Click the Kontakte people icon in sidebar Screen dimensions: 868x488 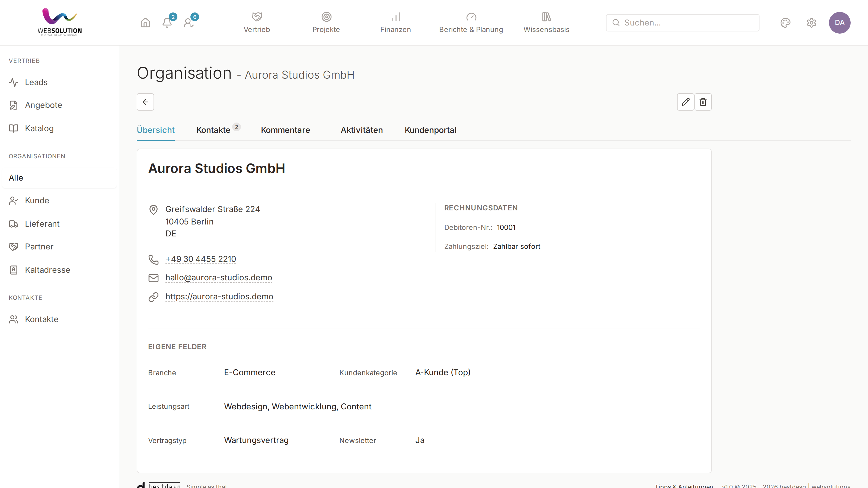[14, 319]
